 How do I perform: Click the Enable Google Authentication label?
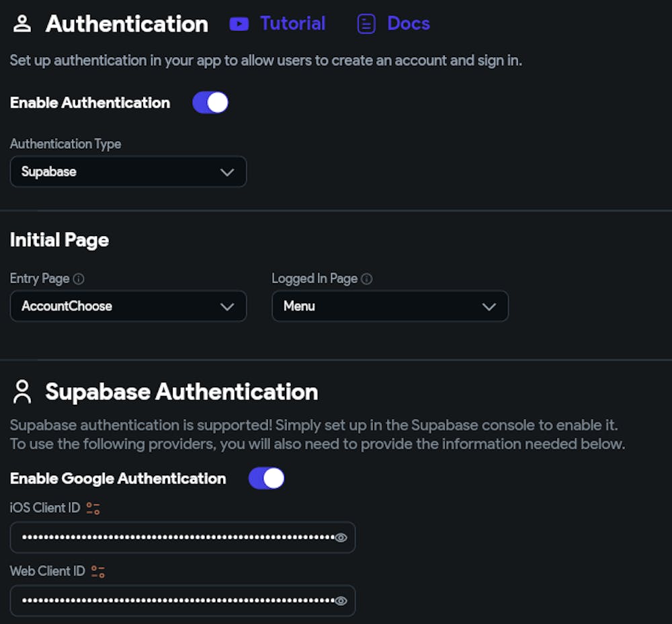coord(118,479)
